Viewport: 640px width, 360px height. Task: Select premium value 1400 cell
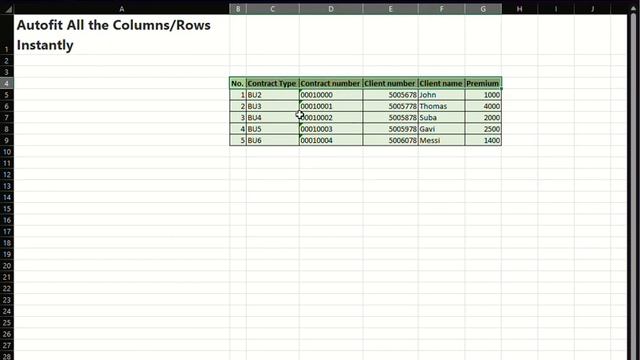click(483, 140)
